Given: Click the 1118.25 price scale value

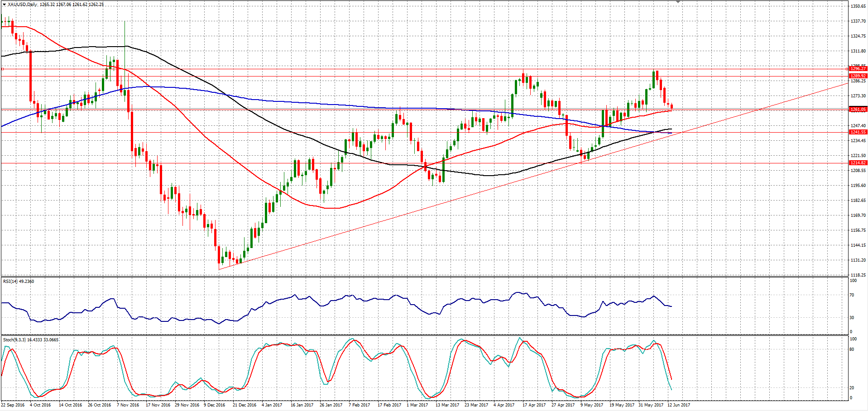Looking at the screenshot, I should coord(858,275).
